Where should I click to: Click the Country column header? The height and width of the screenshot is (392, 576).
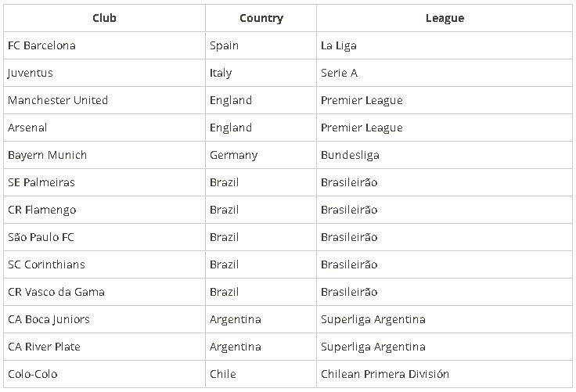(261, 18)
